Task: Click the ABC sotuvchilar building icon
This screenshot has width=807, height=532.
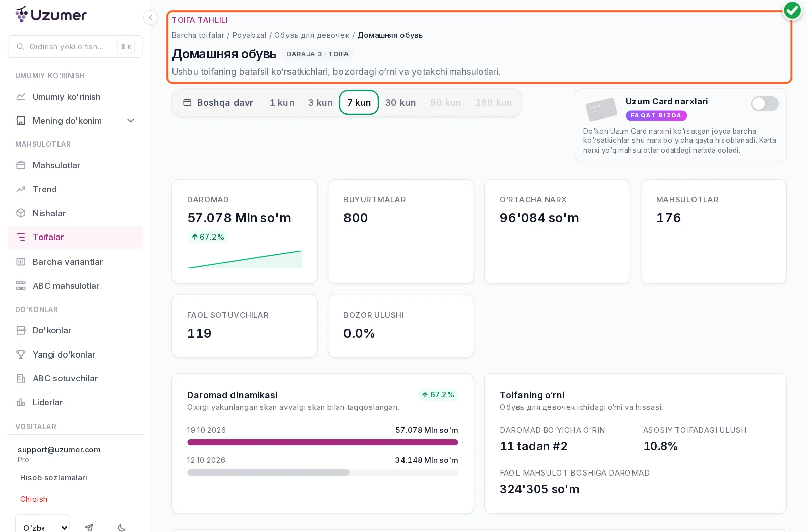Action: [x=21, y=378]
